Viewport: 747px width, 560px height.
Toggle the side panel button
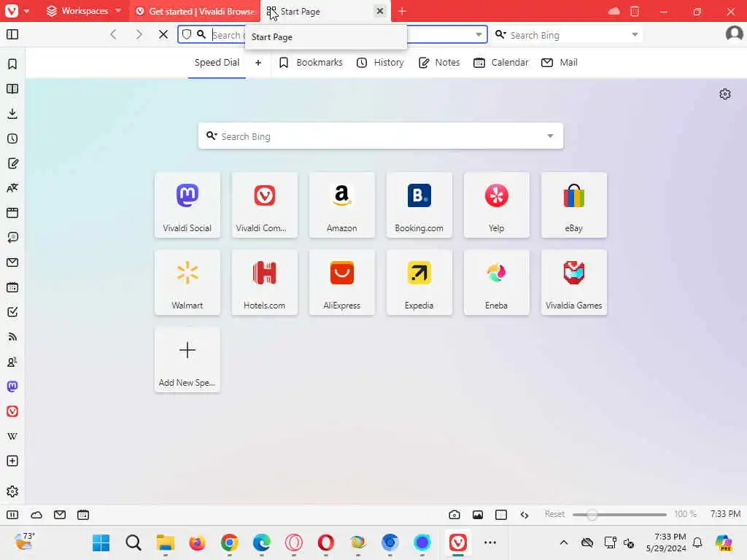pyautogui.click(x=12, y=34)
